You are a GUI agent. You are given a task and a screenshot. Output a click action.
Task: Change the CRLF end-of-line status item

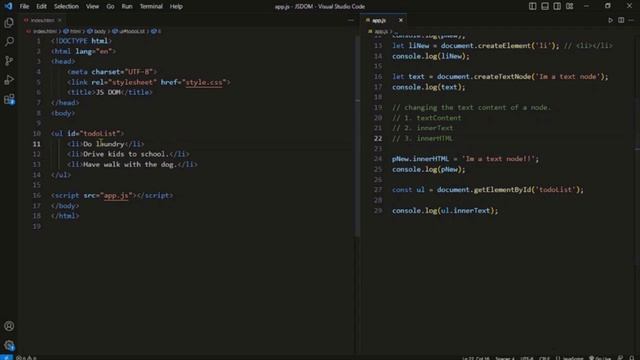pyautogui.click(x=544, y=358)
